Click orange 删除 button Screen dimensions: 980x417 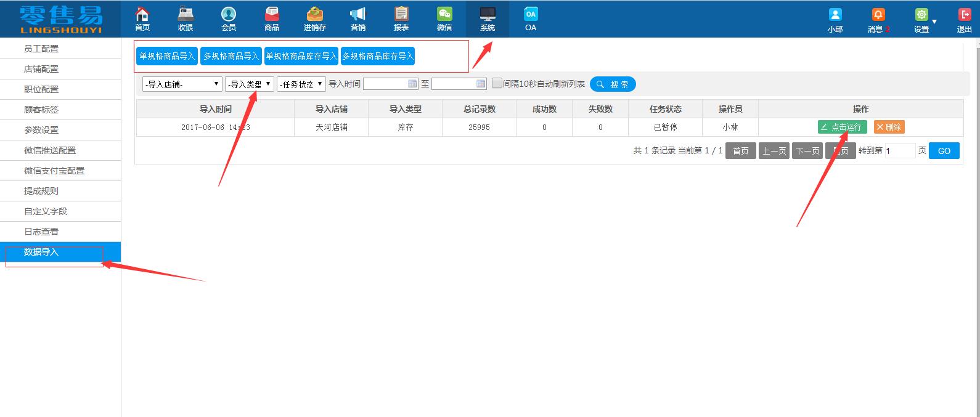[x=889, y=127]
